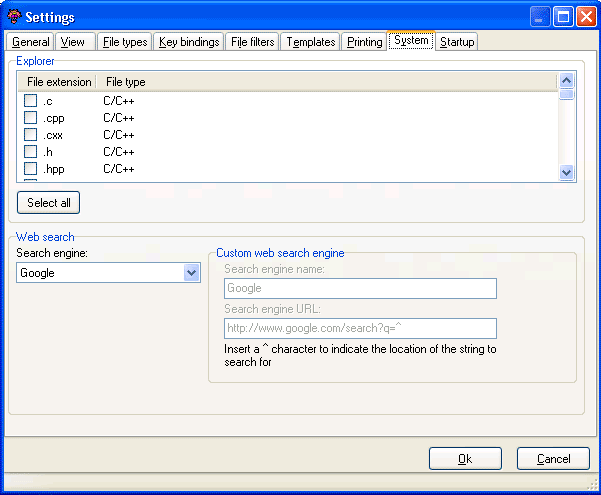This screenshot has height=495, width=601.
Task: Tick the .c file extension checkbox
Action: [x=31, y=101]
